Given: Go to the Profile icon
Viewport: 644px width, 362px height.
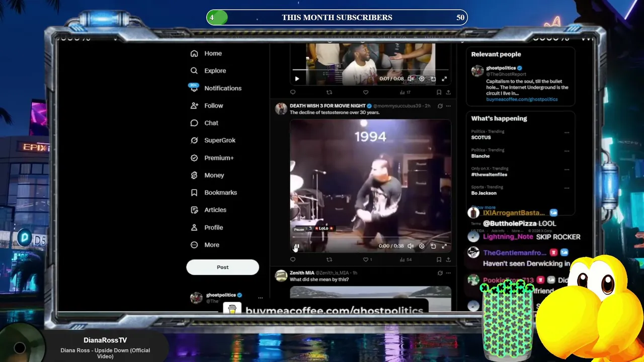Looking at the screenshot, I should click(x=194, y=227).
